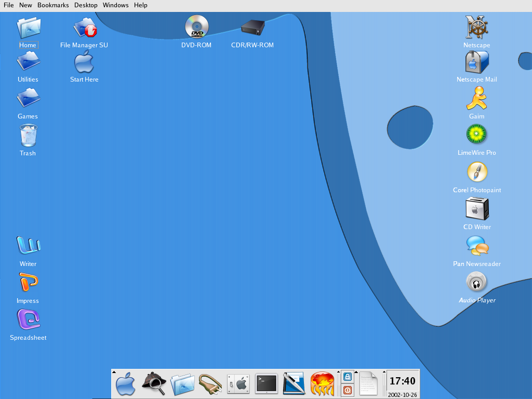Click the red logout button

(347, 390)
